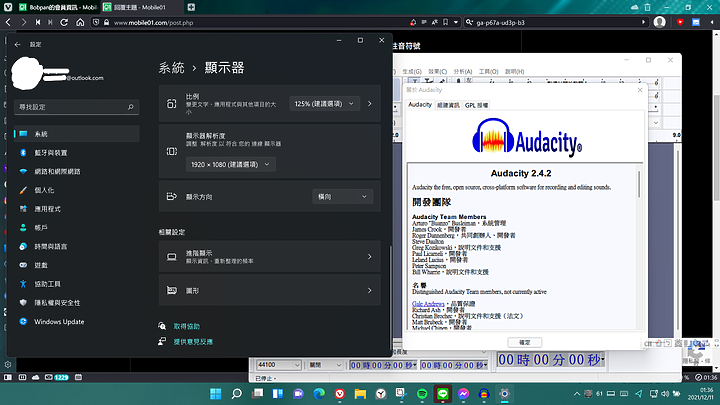Viewport: 720px width, 405px height.
Task: Reload the mobile01 page
Action: pyautogui.click(x=64, y=22)
